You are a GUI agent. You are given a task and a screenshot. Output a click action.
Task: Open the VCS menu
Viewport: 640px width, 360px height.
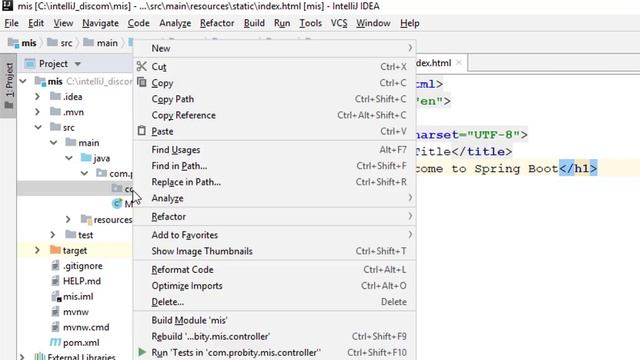coord(339,23)
